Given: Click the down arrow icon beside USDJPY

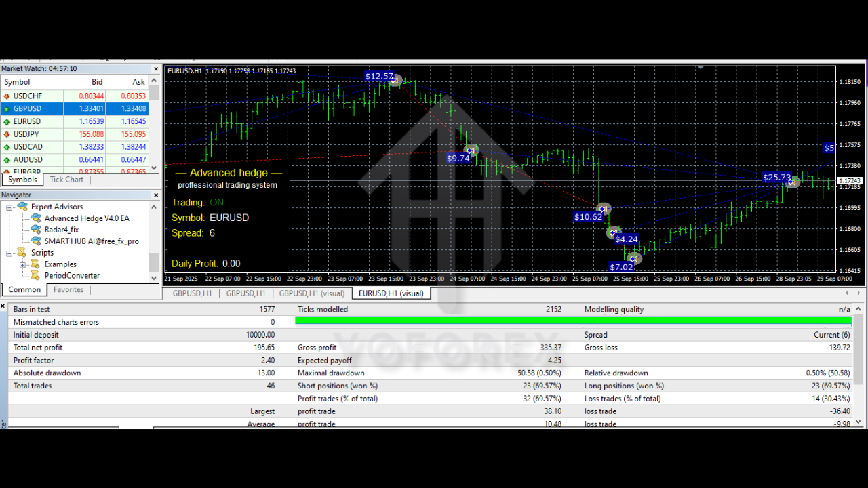Looking at the screenshot, I should pos(7,134).
